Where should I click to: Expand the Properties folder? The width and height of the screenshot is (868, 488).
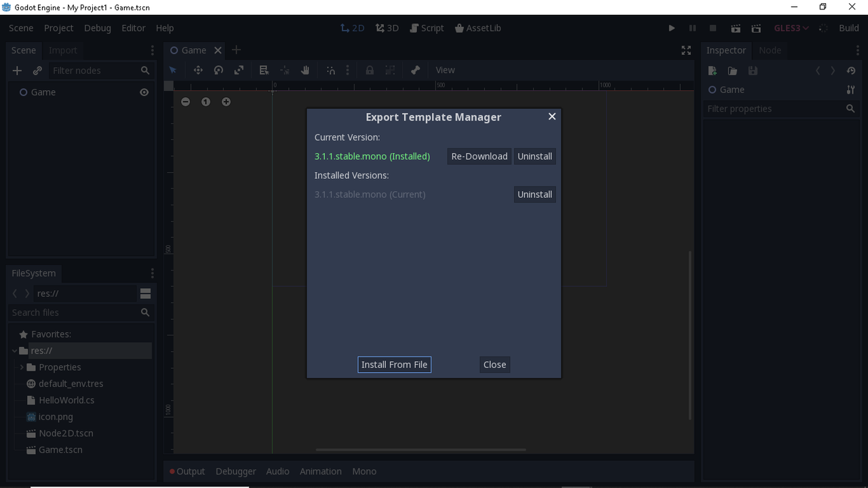tap(22, 367)
